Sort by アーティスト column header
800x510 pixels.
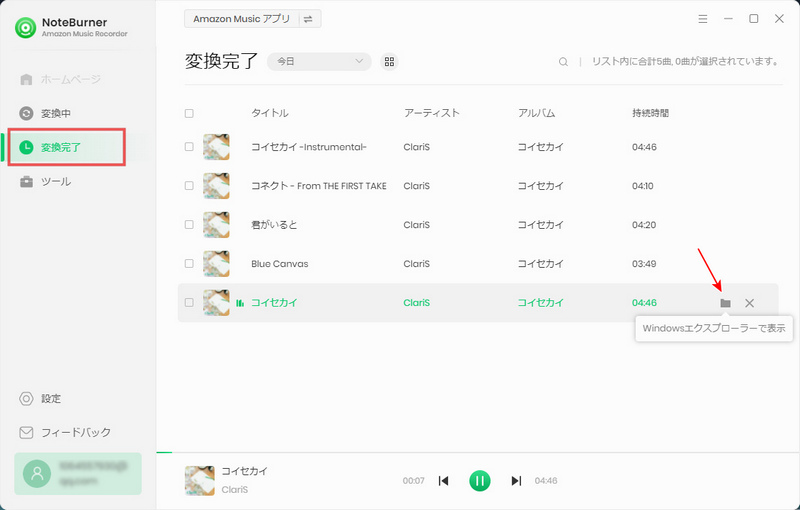432,113
